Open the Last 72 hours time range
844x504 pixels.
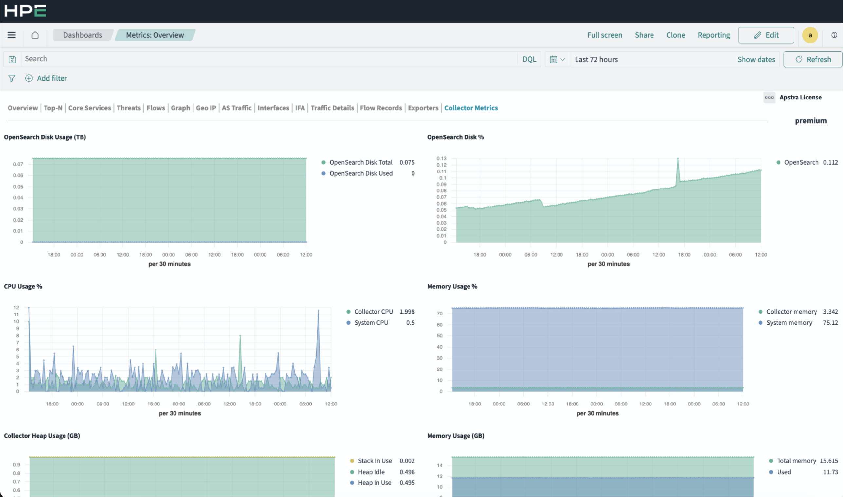point(596,60)
